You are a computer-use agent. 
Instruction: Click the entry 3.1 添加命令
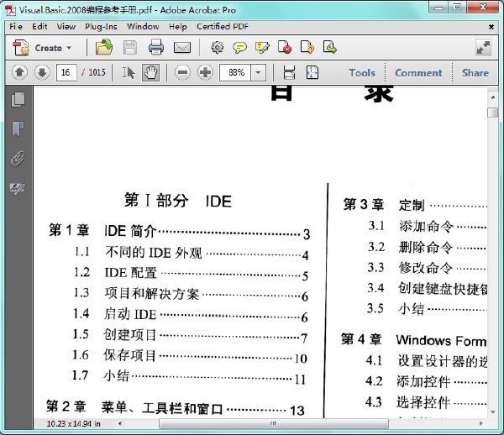[411, 226]
